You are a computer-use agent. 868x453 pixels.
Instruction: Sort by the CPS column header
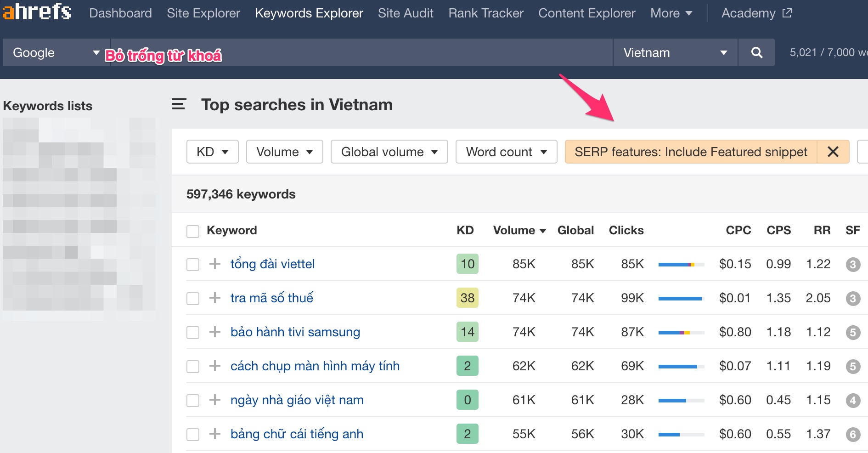click(x=778, y=230)
